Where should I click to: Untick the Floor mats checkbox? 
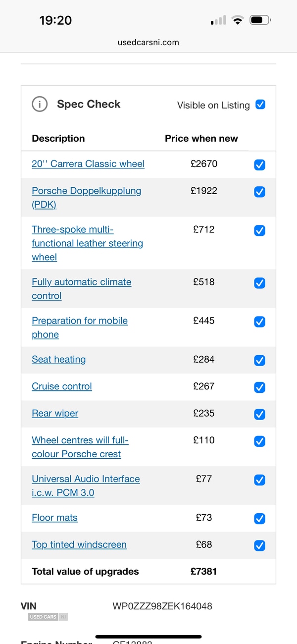[x=259, y=519]
